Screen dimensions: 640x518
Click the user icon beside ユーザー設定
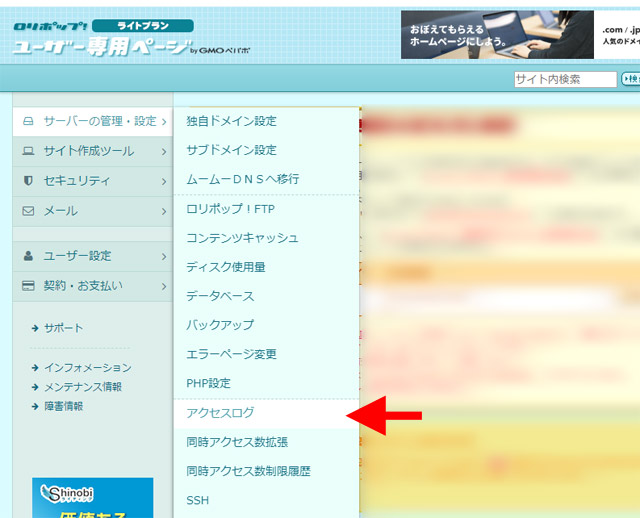28,256
